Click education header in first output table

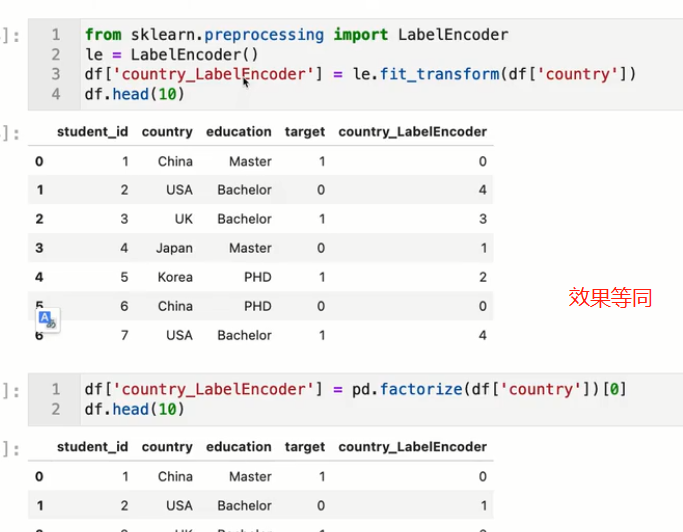point(238,131)
